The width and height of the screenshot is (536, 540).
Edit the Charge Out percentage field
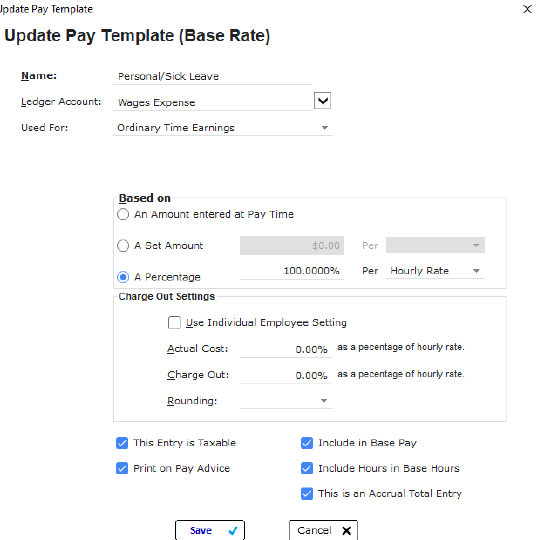pos(286,375)
